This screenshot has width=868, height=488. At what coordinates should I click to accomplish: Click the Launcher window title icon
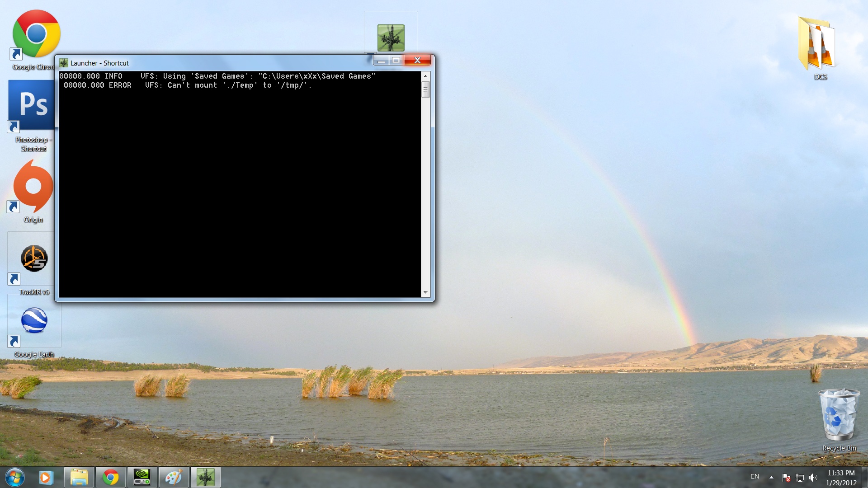tap(64, 63)
